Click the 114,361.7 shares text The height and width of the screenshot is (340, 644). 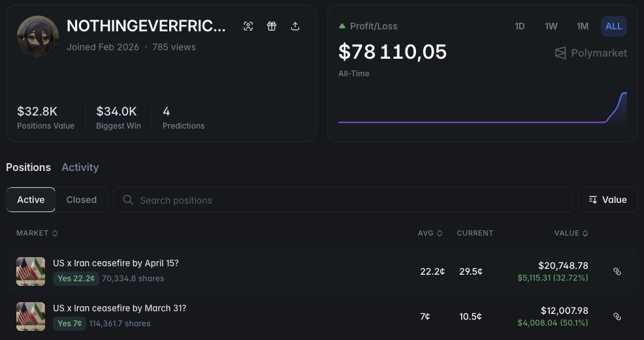pyautogui.click(x=120, y=324)
